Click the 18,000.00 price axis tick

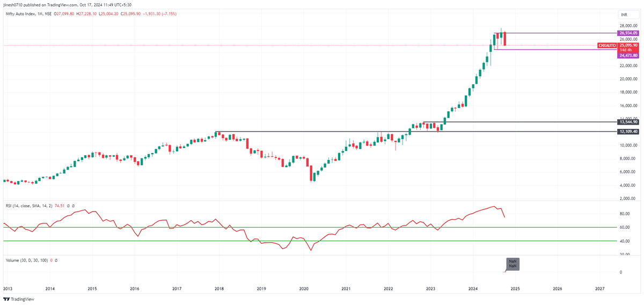628,92
